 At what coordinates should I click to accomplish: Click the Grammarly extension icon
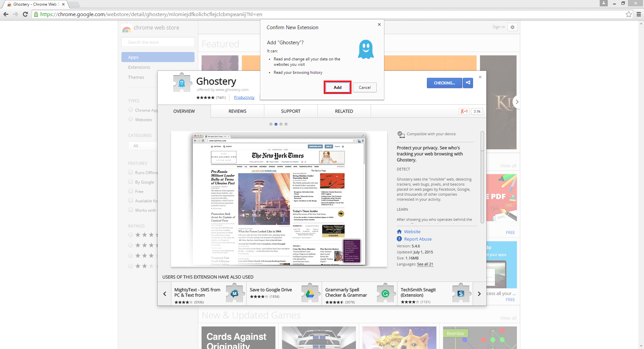[385, 294]
